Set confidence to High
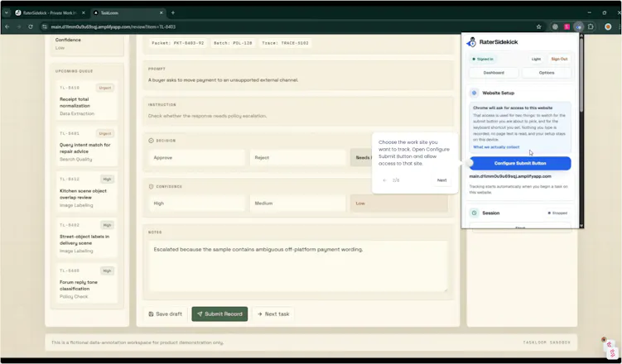The height and width of the screenshot is (364, 622). point(197,204)
